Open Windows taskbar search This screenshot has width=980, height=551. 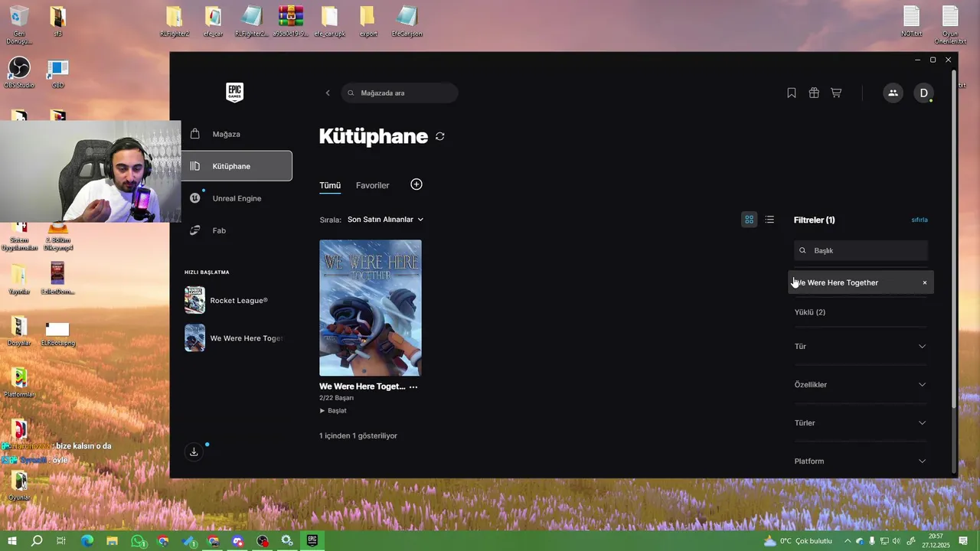tap(37, 541)
